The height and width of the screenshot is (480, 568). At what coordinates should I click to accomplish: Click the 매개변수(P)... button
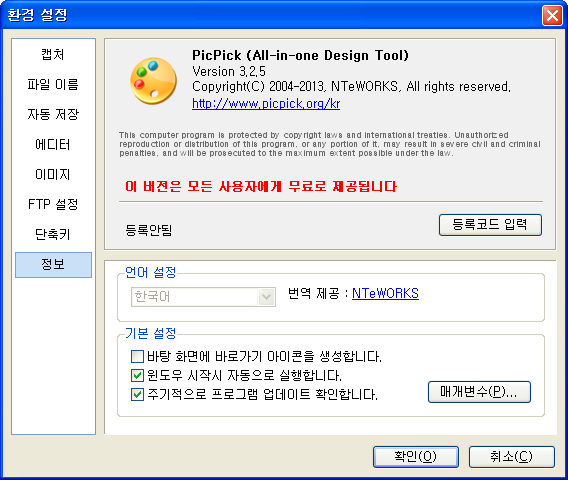[479, 392]
